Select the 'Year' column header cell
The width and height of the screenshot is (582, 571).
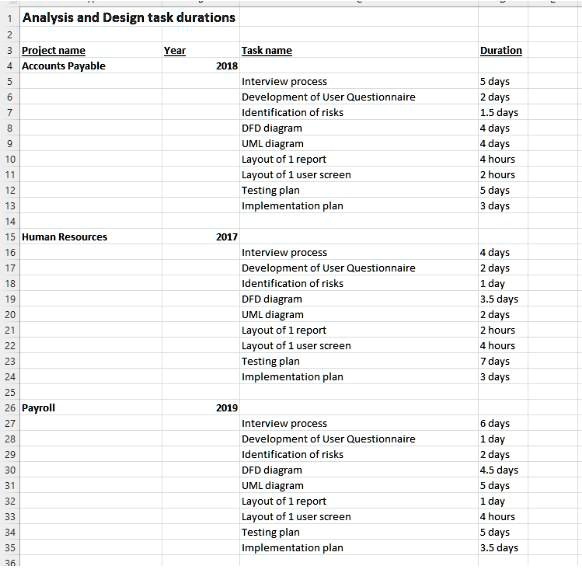coord(200,50)
